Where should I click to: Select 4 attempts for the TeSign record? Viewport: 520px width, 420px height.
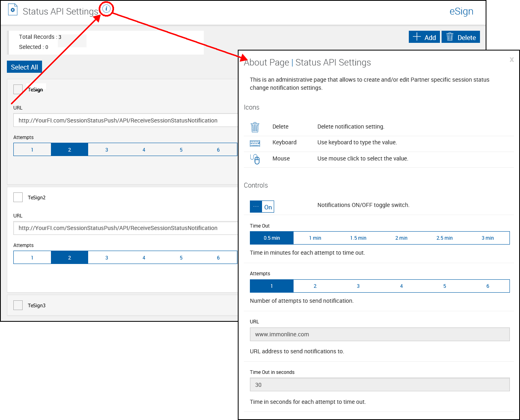pos(144,150)
